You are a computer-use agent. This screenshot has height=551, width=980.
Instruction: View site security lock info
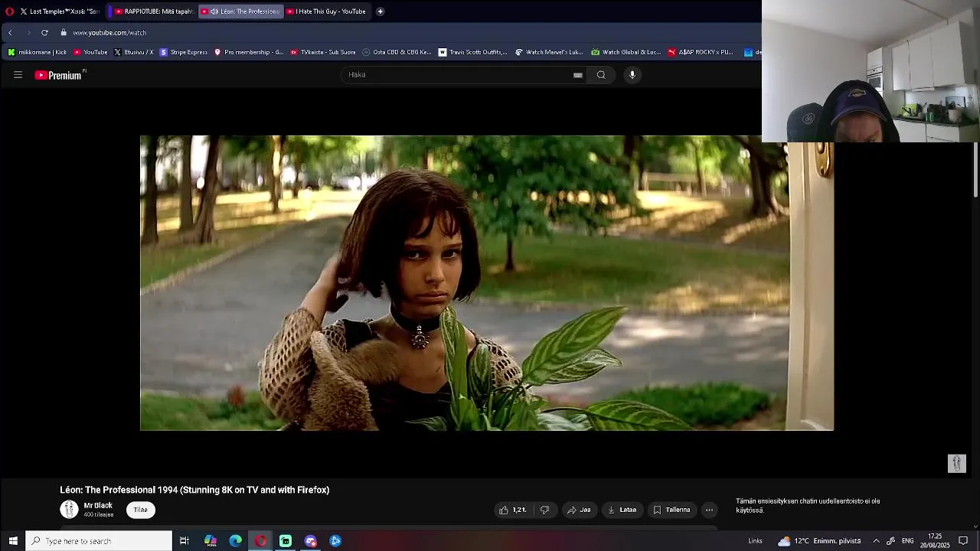[64, 33]
